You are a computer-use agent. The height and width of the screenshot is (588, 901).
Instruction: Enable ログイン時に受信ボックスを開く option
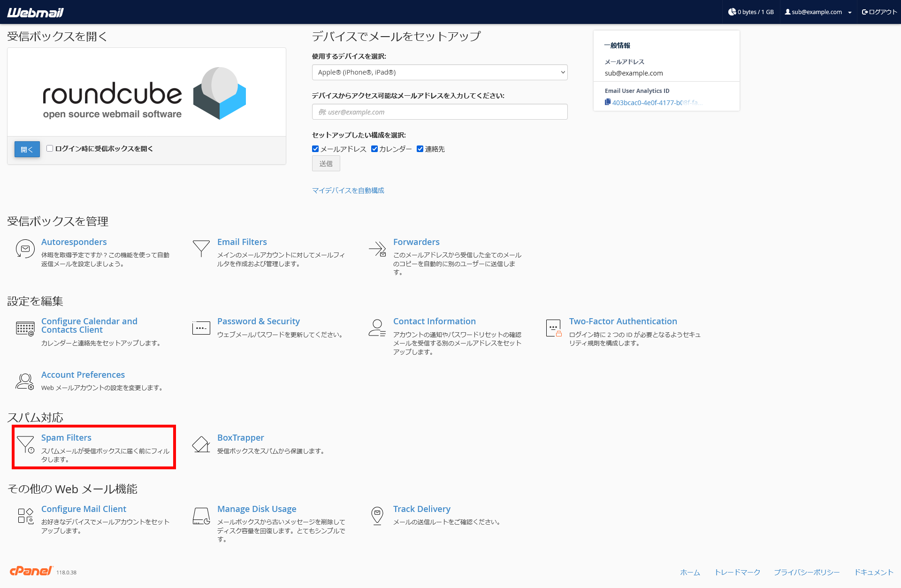[x=50, y=148]
